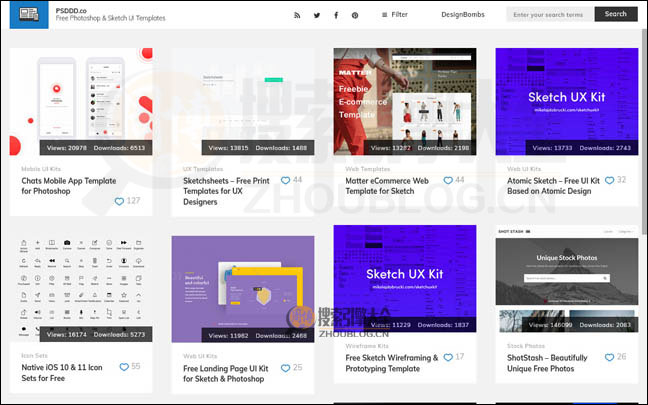Open Matter eCommerce Web Template title link

point(391,185)
